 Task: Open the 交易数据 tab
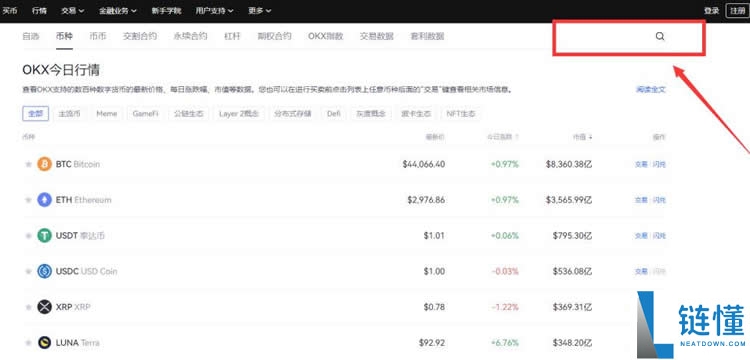[377, 36]
